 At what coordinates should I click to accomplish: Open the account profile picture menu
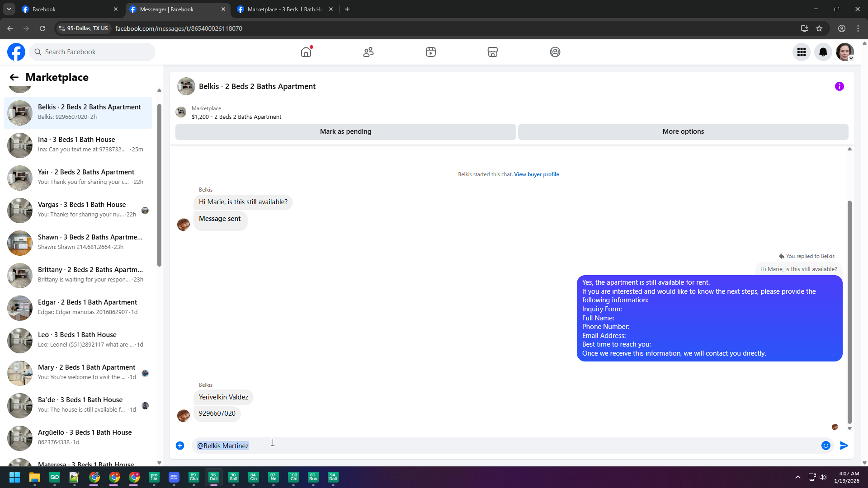[845, 52]
